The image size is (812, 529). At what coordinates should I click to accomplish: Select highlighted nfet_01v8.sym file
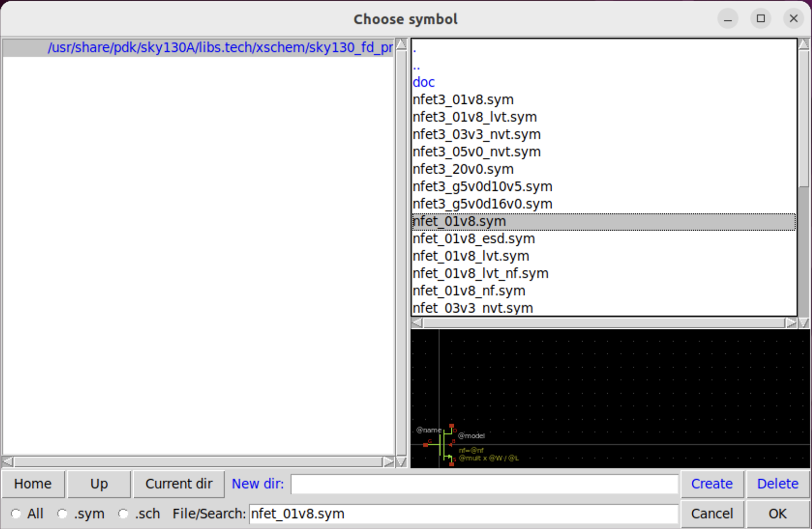pos(603,222)
